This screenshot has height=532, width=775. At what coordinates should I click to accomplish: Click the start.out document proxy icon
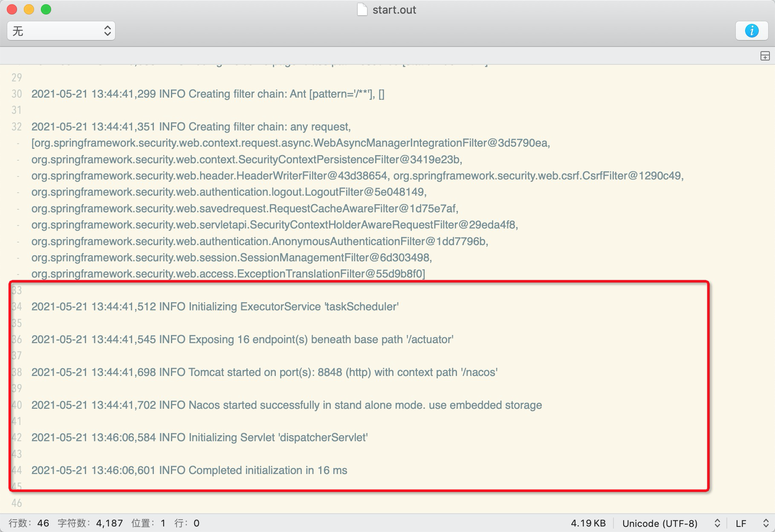coord(362,9)
